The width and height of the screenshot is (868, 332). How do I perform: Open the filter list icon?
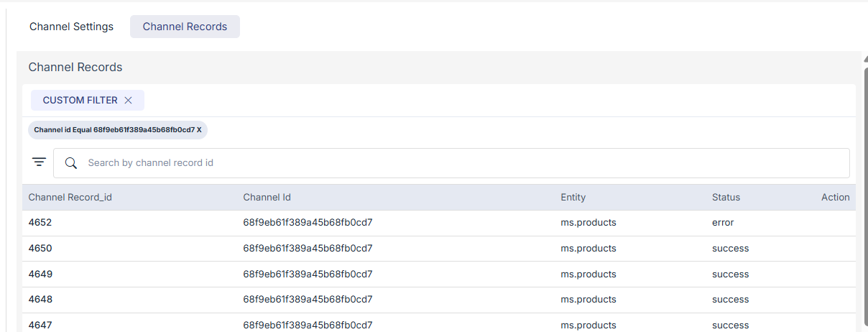(39, 162)
